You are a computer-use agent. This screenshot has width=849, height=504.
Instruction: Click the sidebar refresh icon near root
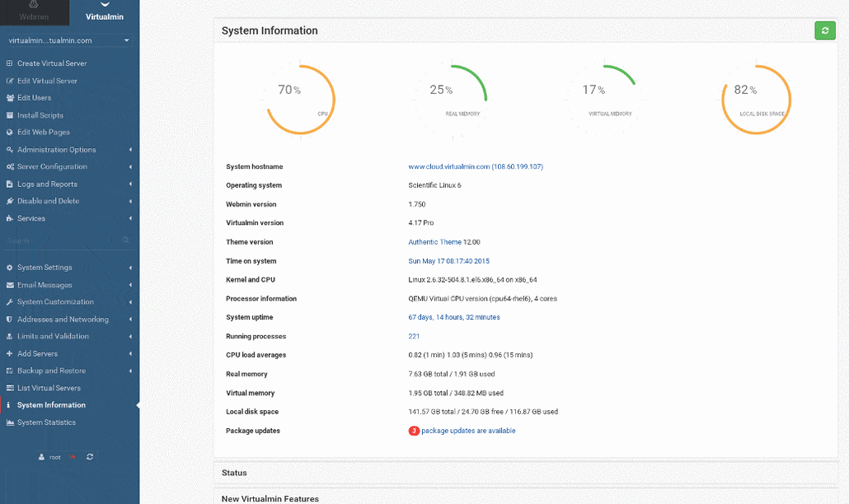tap(90, 457)
